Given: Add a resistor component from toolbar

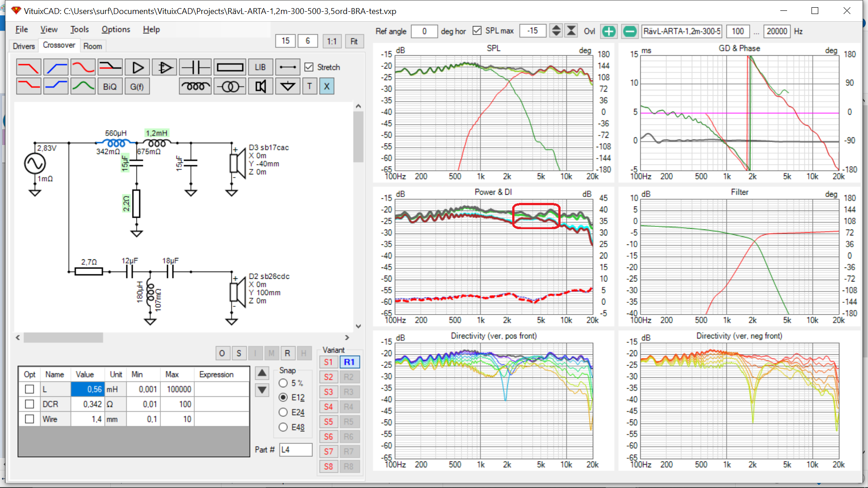Looking at the screenshot, I should (230, 67).
